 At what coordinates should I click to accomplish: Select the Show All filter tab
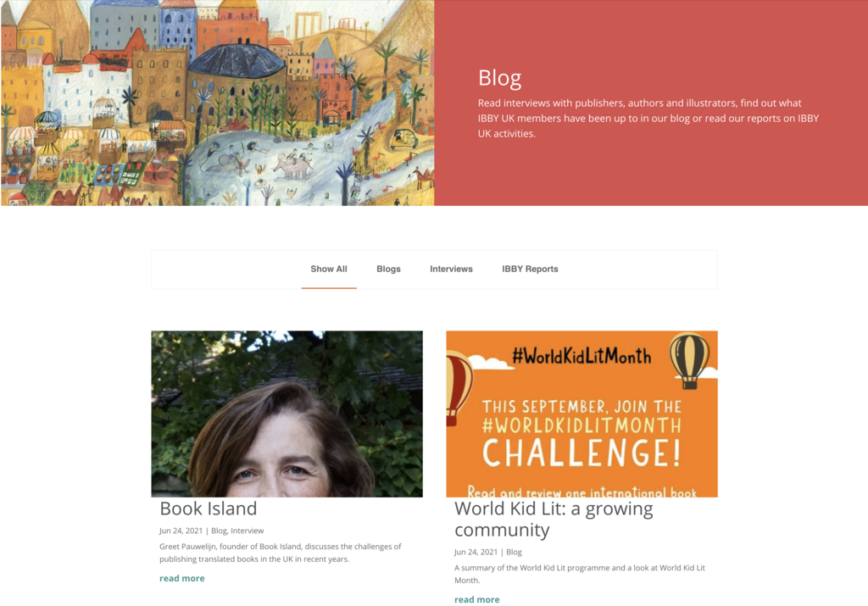329,269
